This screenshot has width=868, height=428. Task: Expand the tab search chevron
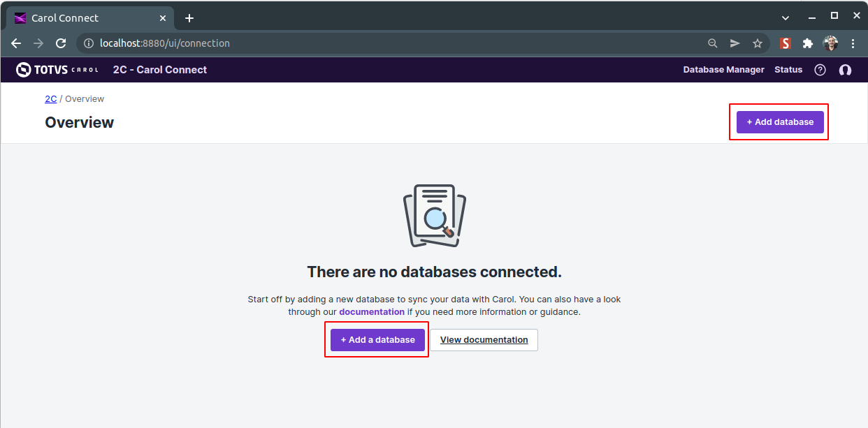click(x=786, y=17)
